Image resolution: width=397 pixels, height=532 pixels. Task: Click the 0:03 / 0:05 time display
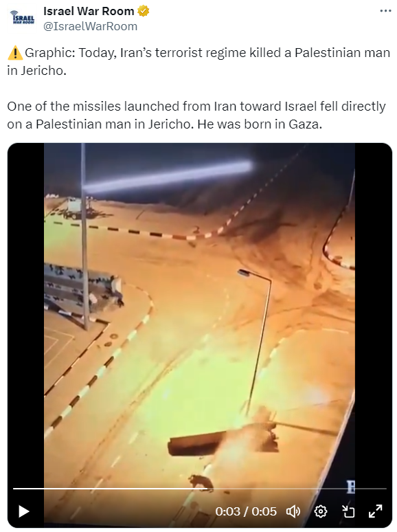(246, 511)
